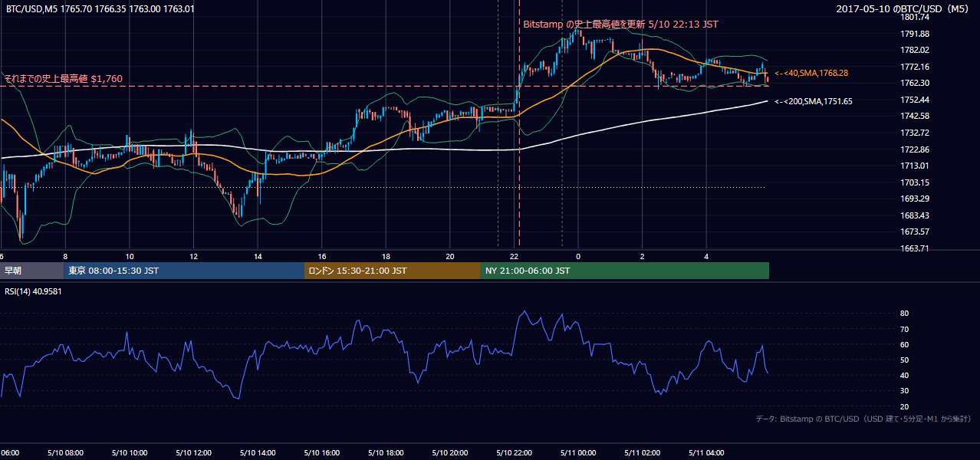
Task: Select the Bitstamp all-time high annotation text
Action: point(620,24)
